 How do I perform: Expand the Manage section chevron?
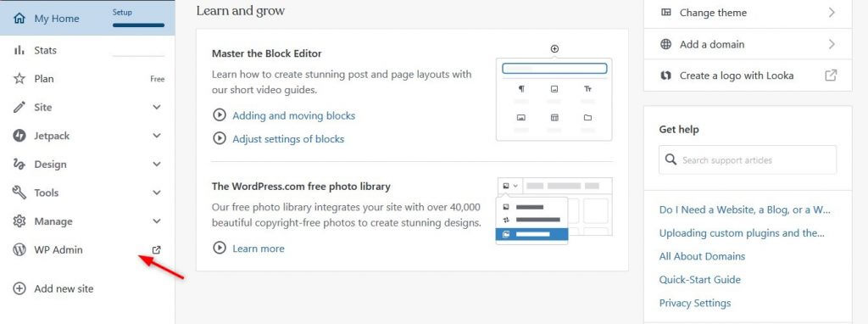point(157,221)
